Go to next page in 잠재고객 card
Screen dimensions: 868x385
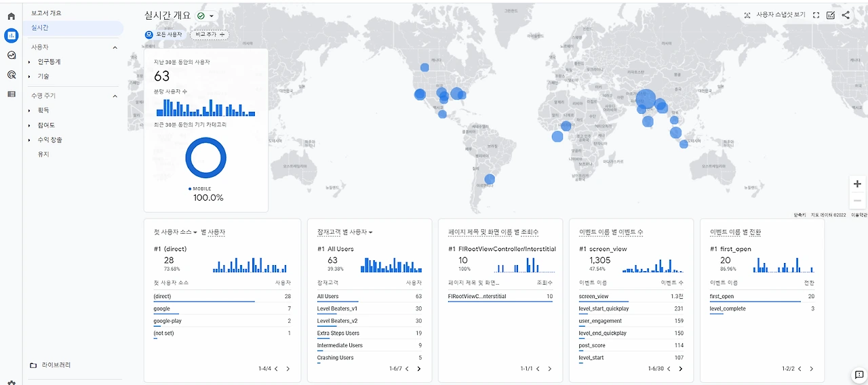pyautogui.click(x=418, y=369)
